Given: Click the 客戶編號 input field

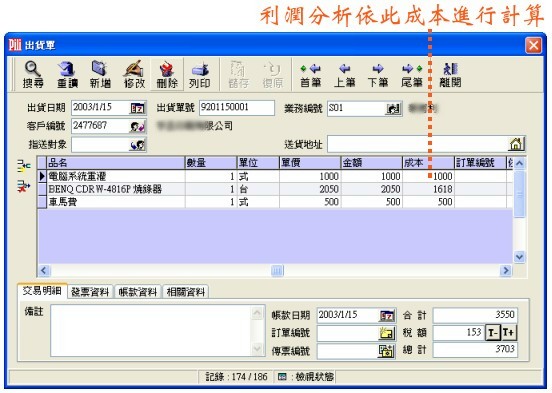Looking at the screenshot, I should click(x=101, y=126).
